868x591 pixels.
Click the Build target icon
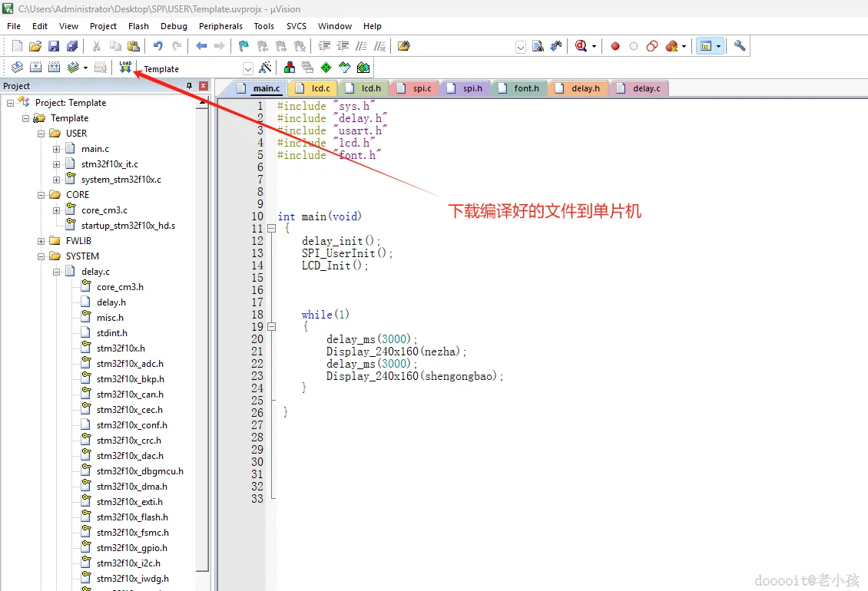click(35, 68)
